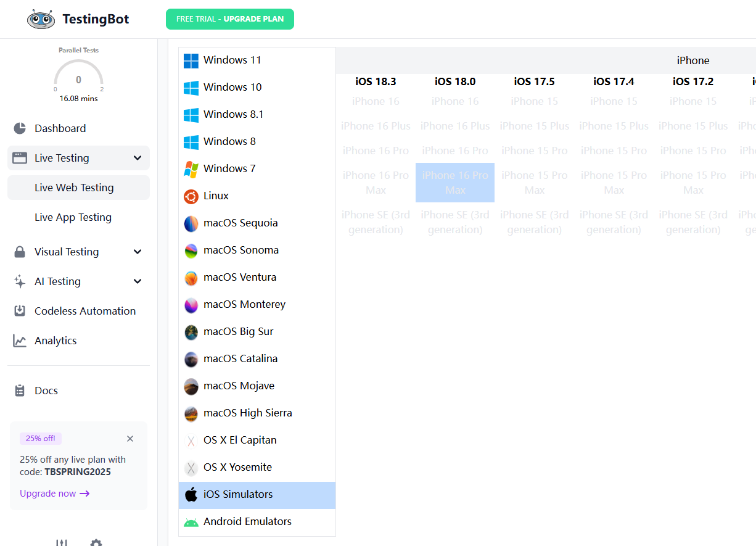Select iPhone 15 Pro Max under iOS 17.4
The height and width of the screenshot is (546, 756).
614,183
